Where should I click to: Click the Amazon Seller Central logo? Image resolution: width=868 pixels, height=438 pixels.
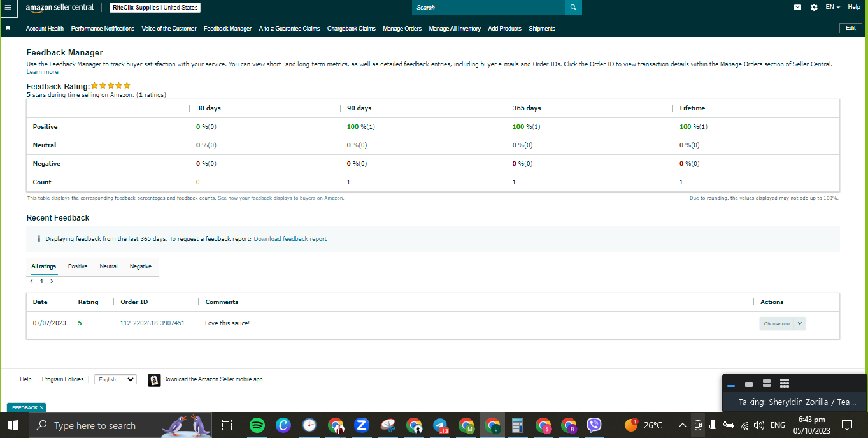[x=60, y=8]
